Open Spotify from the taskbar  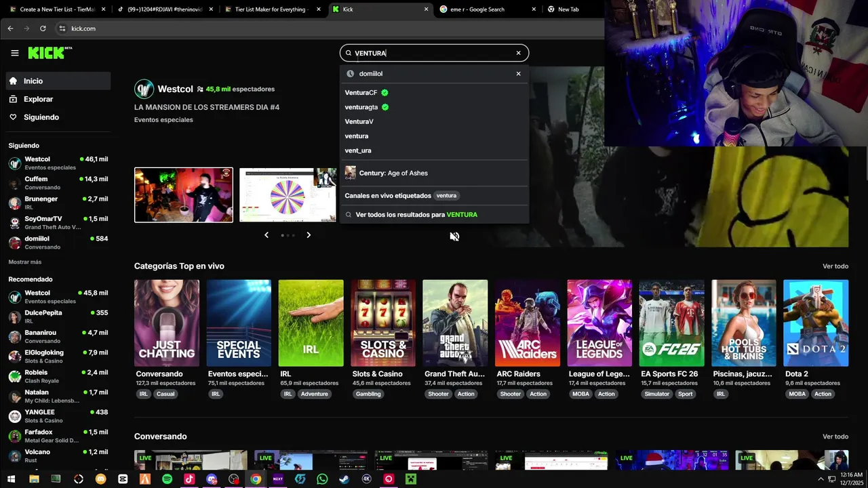point(167,479)
